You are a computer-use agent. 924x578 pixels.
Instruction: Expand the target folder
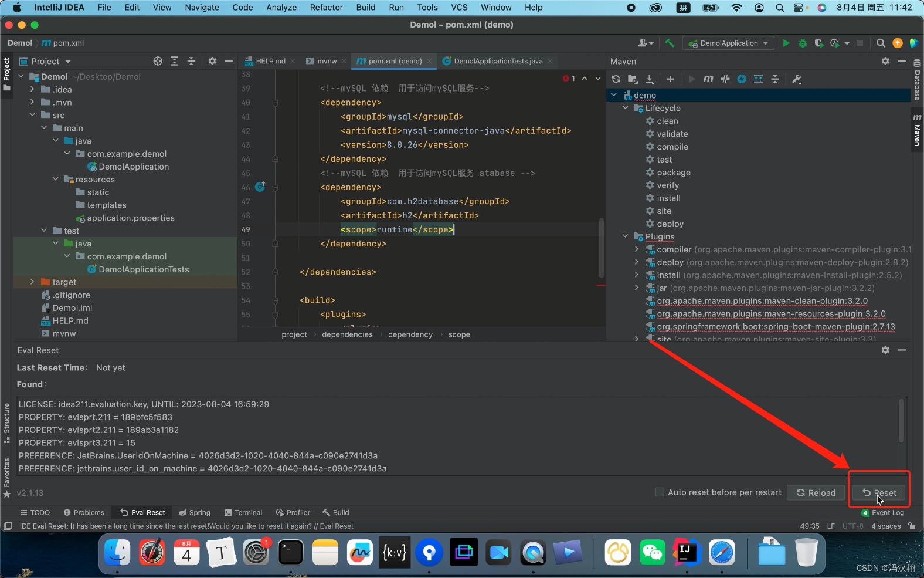click(x=32, y=282)
